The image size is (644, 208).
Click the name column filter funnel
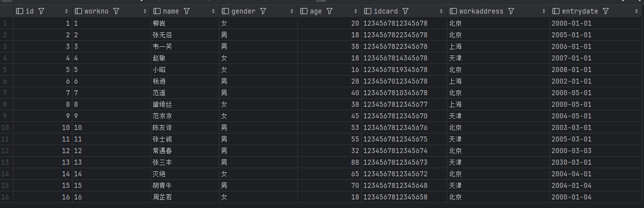pyautogui.click(x=187, y=11)
